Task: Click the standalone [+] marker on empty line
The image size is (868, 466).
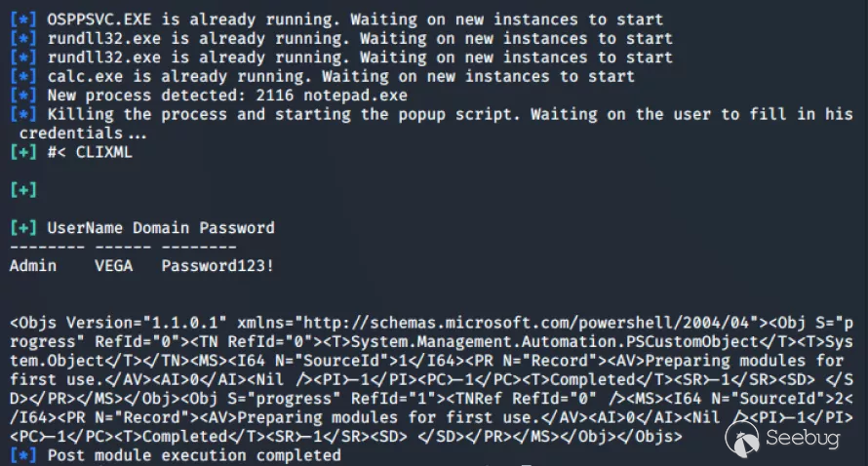Action: (x=22, y=190)
